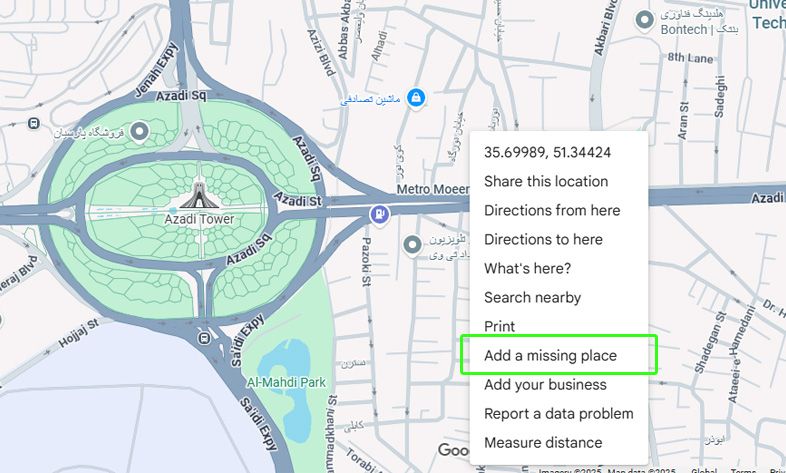
Task: Click the Alhadi street label
Action: (379, 46)
